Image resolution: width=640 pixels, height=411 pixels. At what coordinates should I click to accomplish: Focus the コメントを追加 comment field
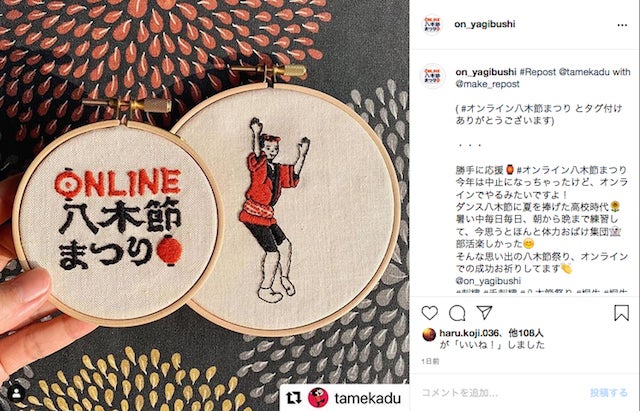click(502, 393)
